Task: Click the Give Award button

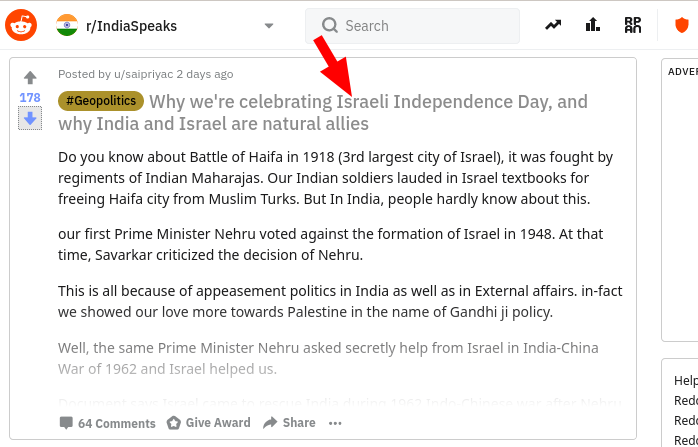Action: tap(208, 423)
